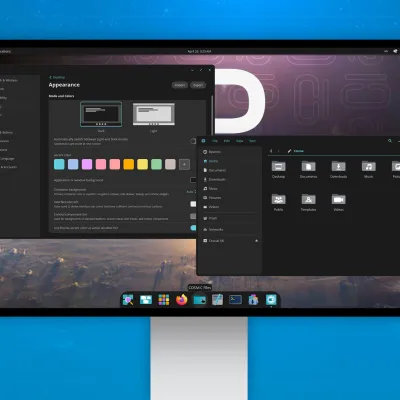The height and width of the screenshot is (400, 400).
Task: Select Downloads in Files sidebar
Action: [x=229, y=179]
